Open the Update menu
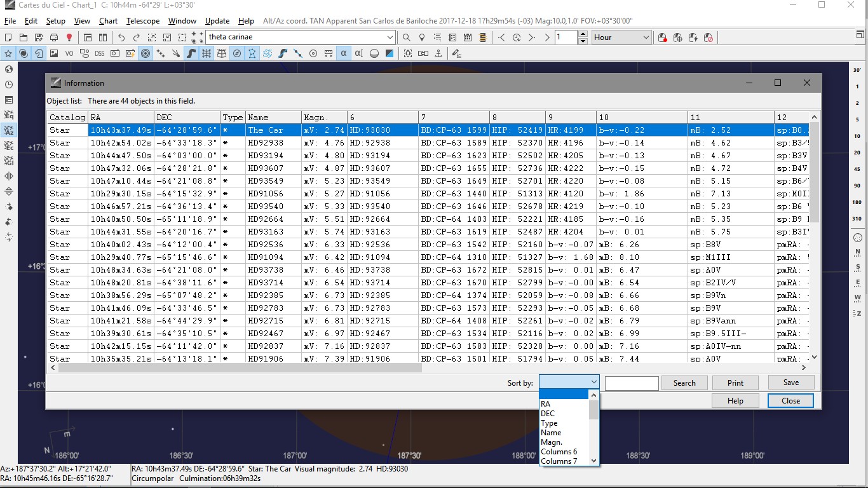The height and width of the screenshot is (488, 868). point(217,21)
